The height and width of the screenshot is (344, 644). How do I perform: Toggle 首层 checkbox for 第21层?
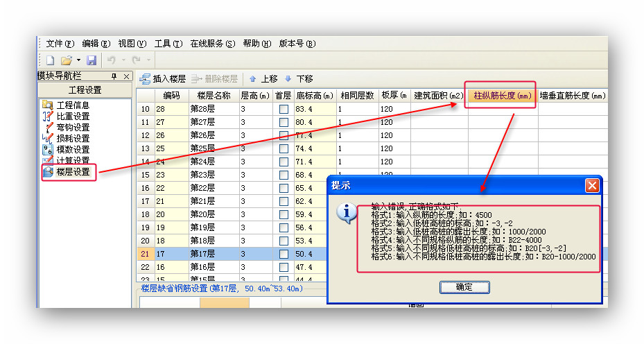coord(284,201)
